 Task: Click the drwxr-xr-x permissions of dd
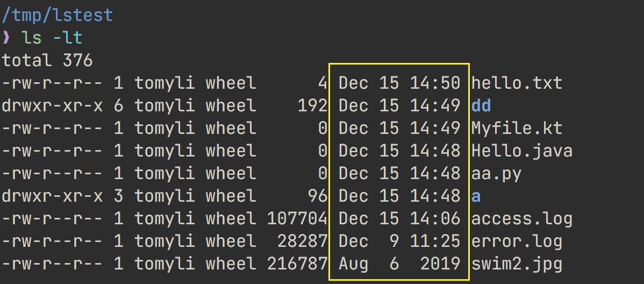coord(52,106)
